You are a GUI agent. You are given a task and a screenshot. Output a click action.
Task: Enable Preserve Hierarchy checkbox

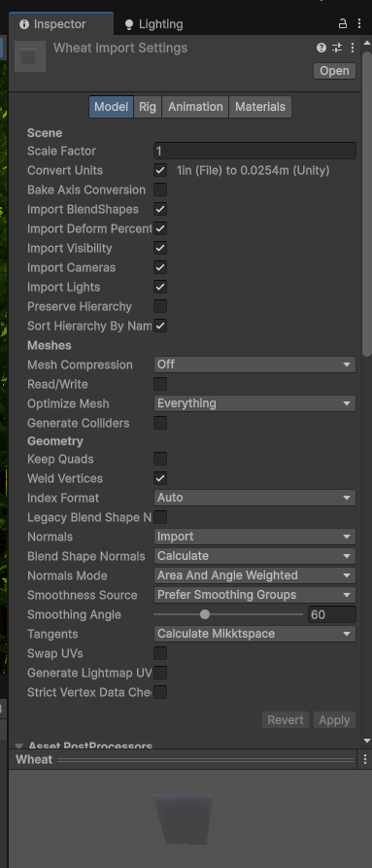(160, 306)
